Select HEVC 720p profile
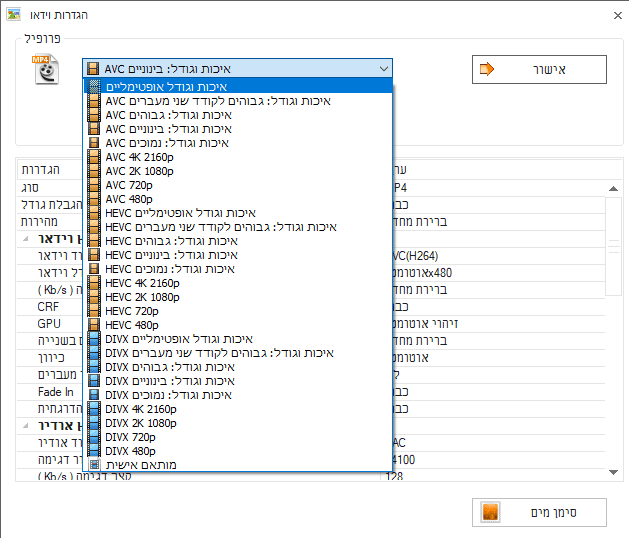The height and width of the screenshot is (538, 629). pos(237,311)
